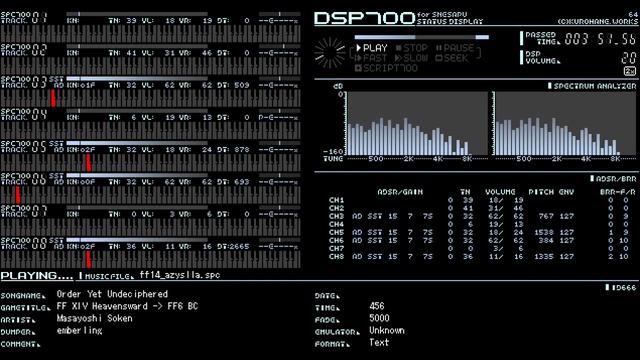640x360 pixels.
Task: Select the SPC700 Track 06 label
Action: 24,179
